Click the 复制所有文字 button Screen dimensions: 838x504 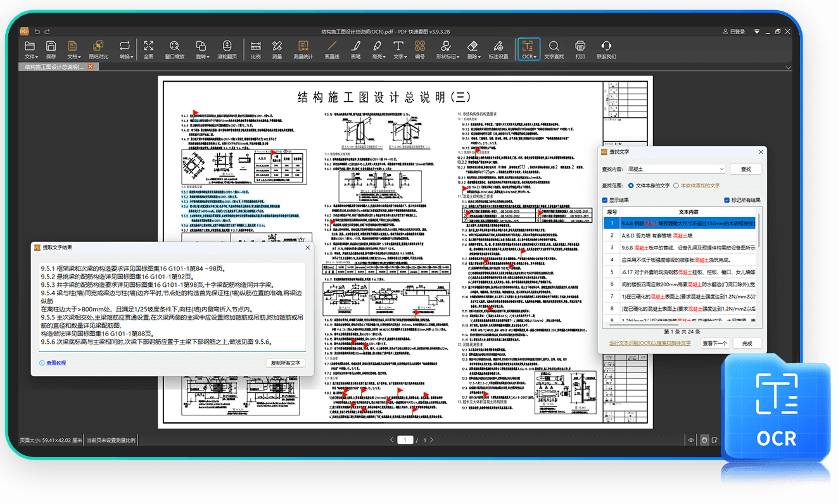tap(285, 363)
